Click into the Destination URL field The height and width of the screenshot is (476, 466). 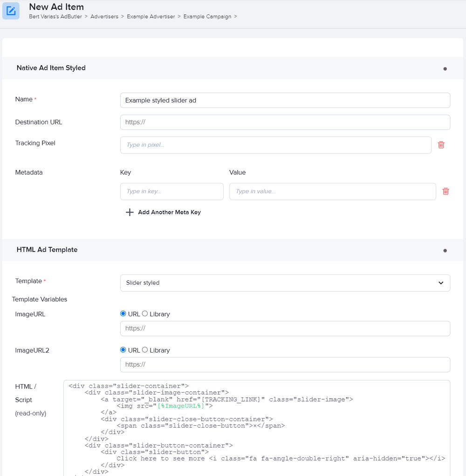285,122
